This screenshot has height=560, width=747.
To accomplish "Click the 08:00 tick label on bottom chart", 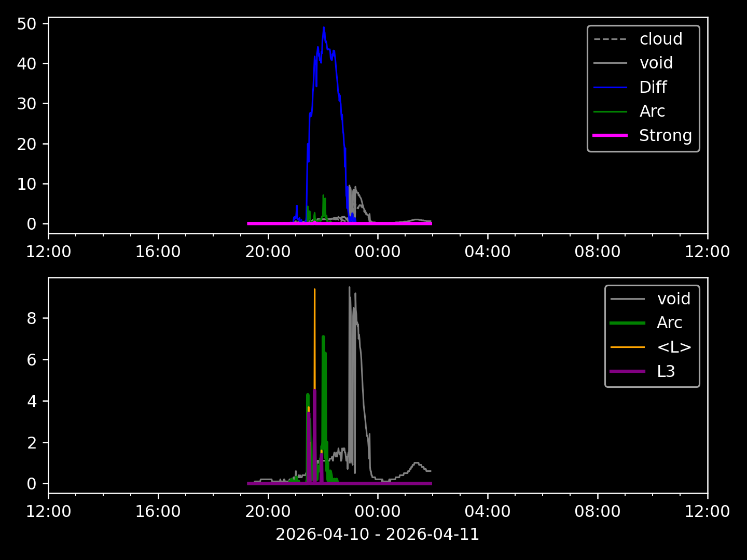I will [598, 512].
